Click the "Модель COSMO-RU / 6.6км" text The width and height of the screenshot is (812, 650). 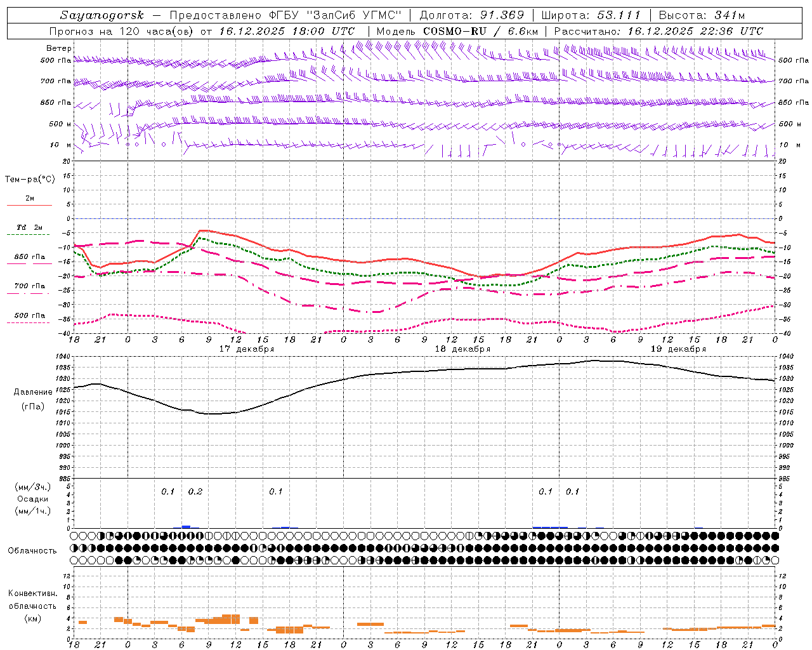tap(457, 31)
